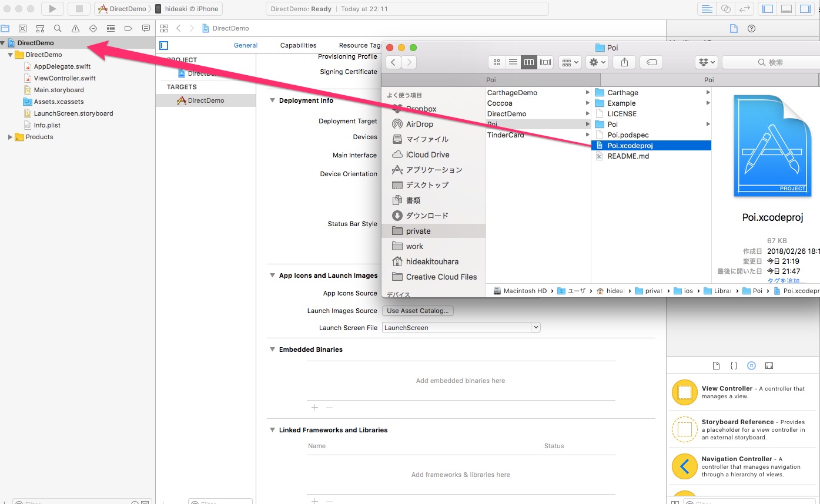This screenshot has width=820, height=504.
Task: Hide the Navigator pane
Action: click(x=768, y=9)
